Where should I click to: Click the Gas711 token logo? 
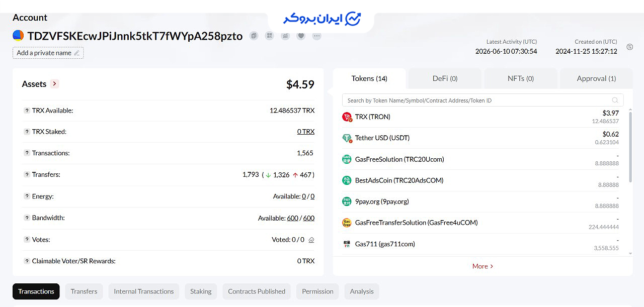coord(347,244)
